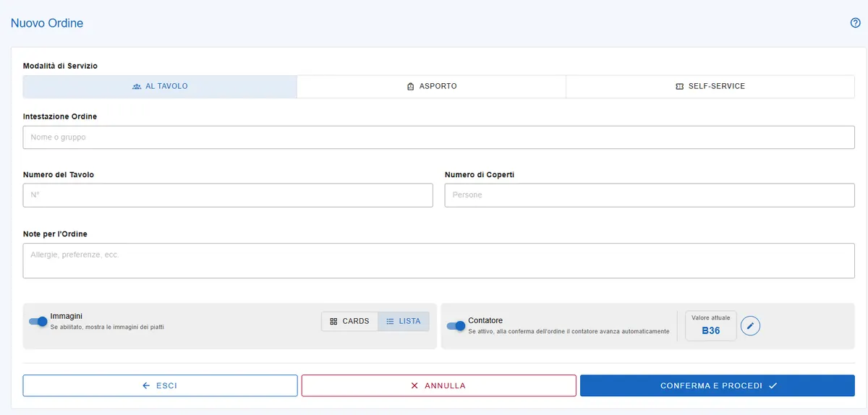Click the ESCI button
Image resolution: width=868 pixels, height=415 pixels.
tap(160, 385)
